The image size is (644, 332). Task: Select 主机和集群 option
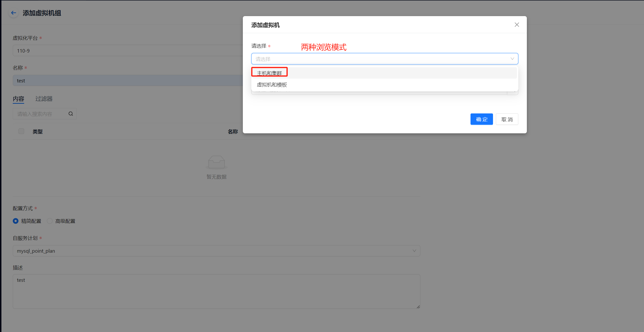click(x=269, y=73)
